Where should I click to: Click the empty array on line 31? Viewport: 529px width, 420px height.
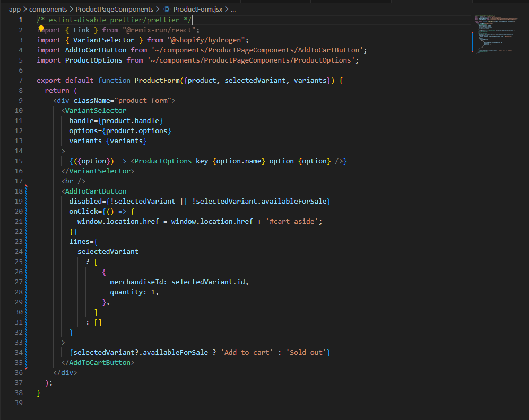click(x=98, y=322)
